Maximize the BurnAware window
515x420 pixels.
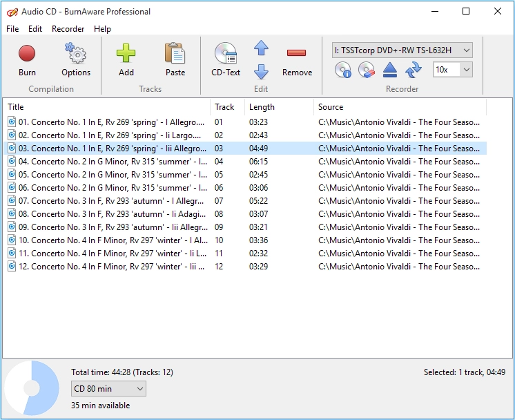click(x=466, y=12)
